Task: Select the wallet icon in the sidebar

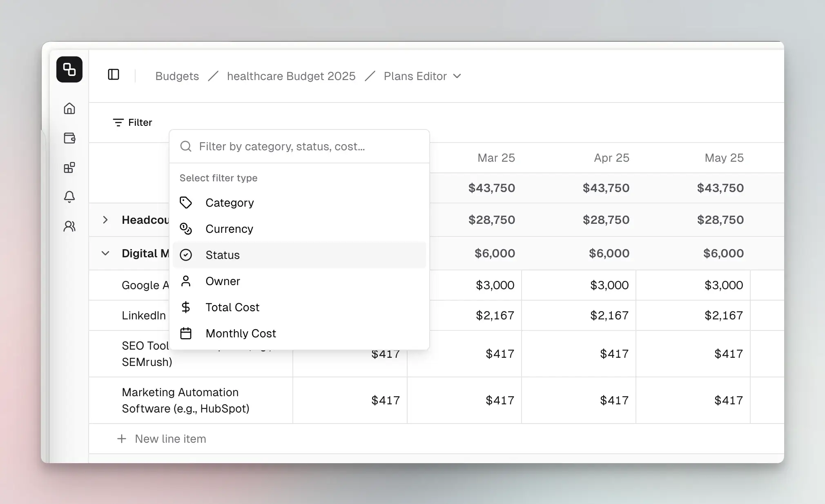Action: tap(69, 138)
